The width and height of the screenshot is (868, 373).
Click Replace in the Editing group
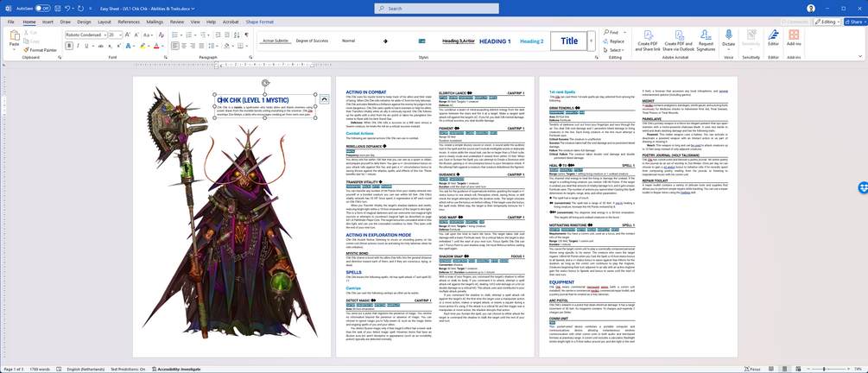(613, 41)
